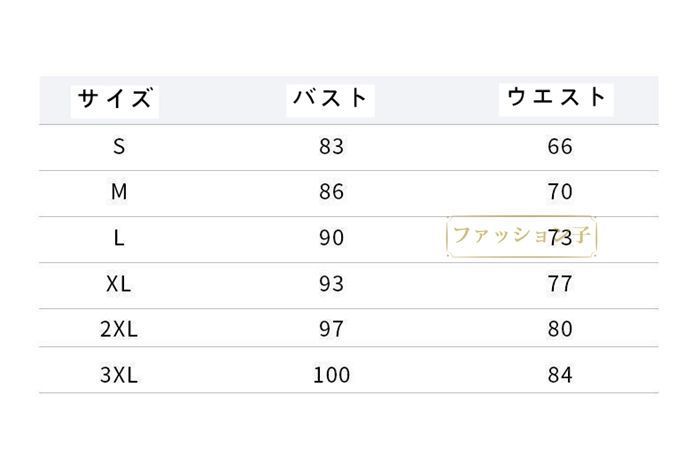Click bust value 86

point(331,192)
